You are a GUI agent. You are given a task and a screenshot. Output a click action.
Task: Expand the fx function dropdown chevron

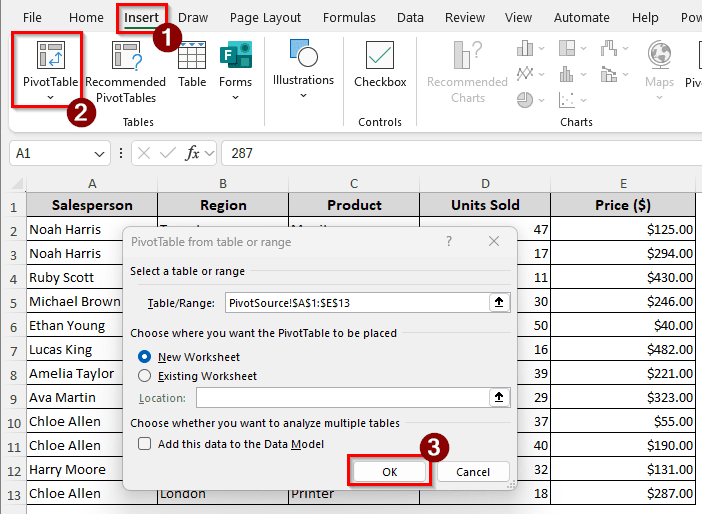[209, 154]
